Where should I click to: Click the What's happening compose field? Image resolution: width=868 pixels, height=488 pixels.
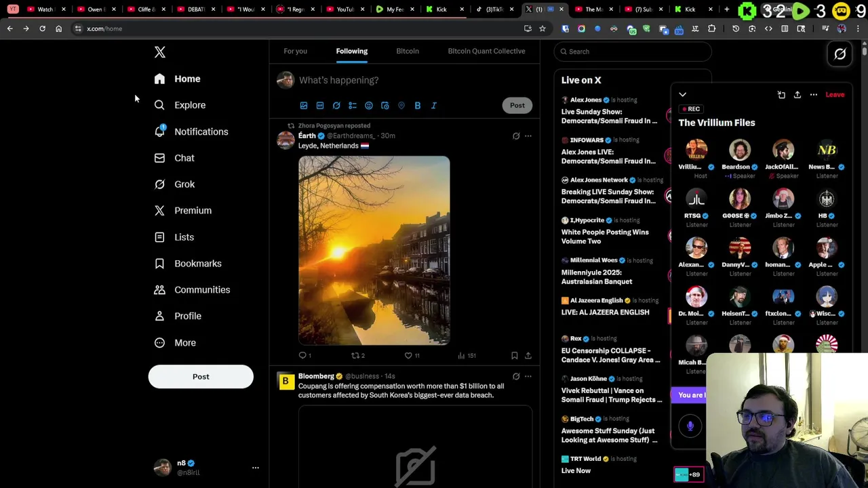coord(414,80)
